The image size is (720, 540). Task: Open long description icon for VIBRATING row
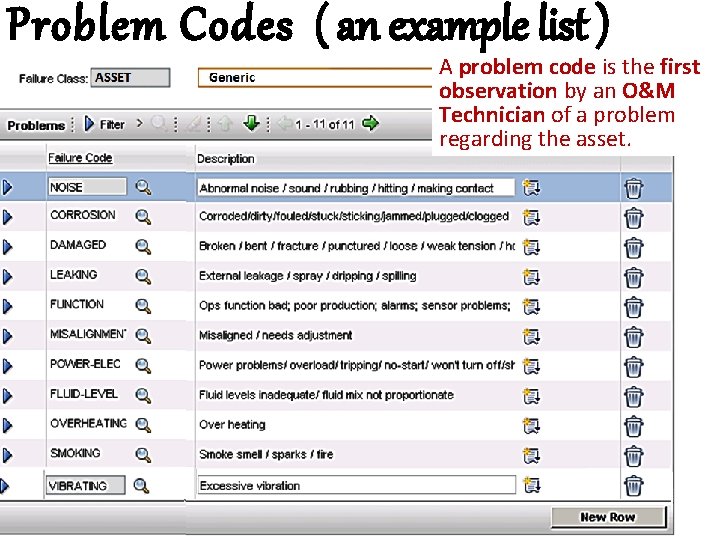(x=531, y=485)
